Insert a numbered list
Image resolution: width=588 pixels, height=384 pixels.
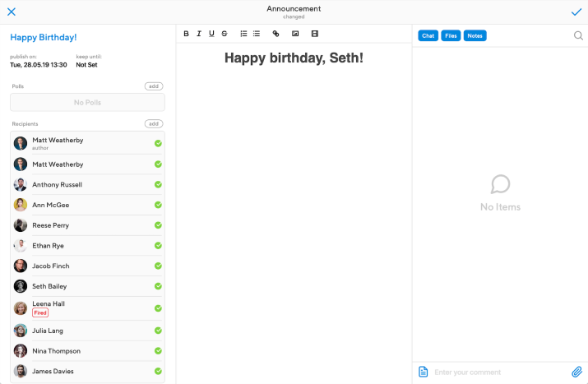click(x=243, y=34)
